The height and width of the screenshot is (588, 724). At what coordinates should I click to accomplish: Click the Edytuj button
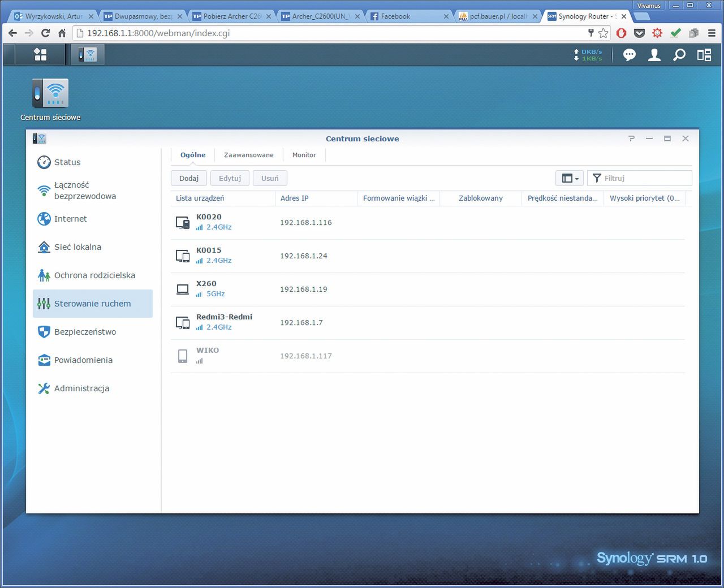click(x=230, y=178)
